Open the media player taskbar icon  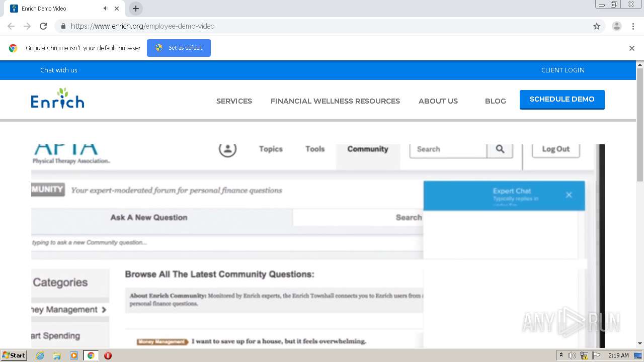coord(74,355)
